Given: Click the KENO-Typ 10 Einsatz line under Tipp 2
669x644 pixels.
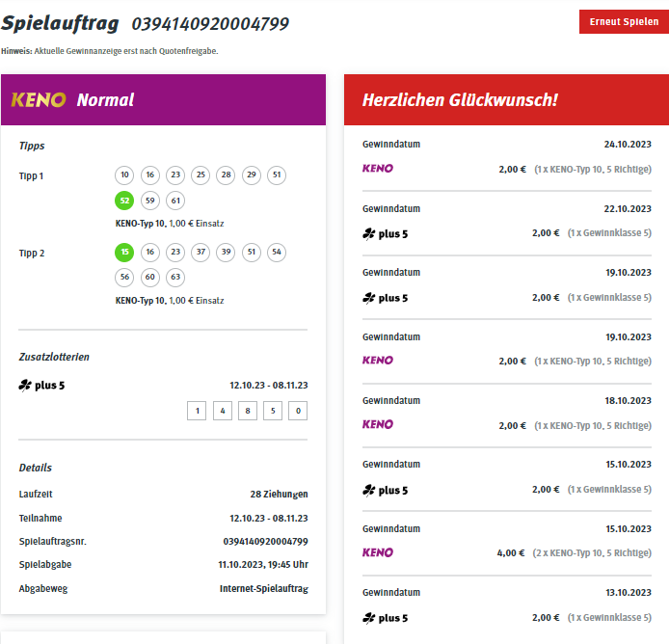Looking at the screenshot, I should 170,301.
